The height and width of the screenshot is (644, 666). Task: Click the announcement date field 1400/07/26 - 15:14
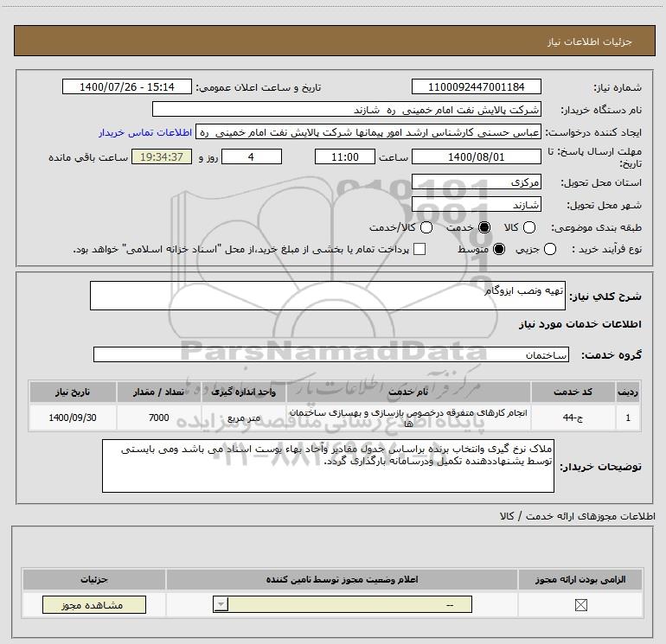(126, 86)
